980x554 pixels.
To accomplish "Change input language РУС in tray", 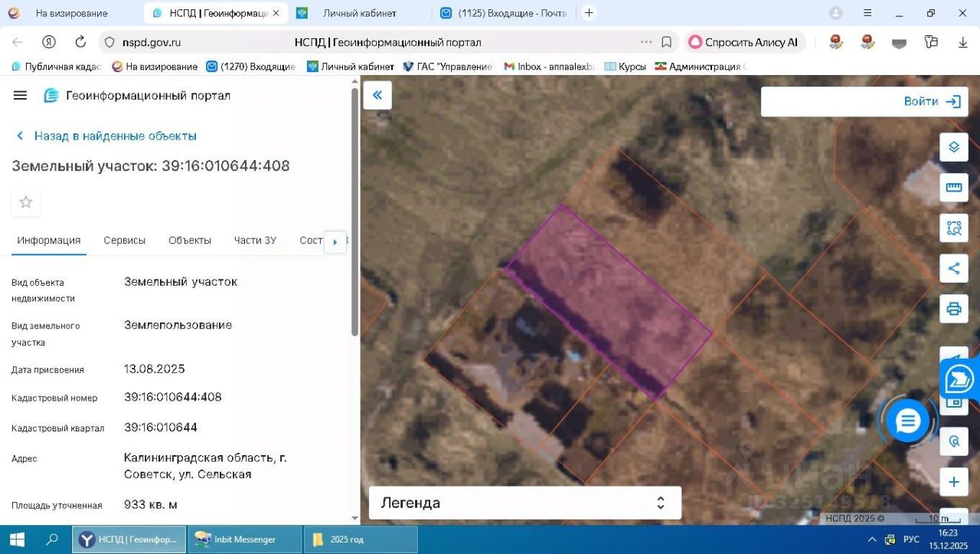I will (912, 539).
